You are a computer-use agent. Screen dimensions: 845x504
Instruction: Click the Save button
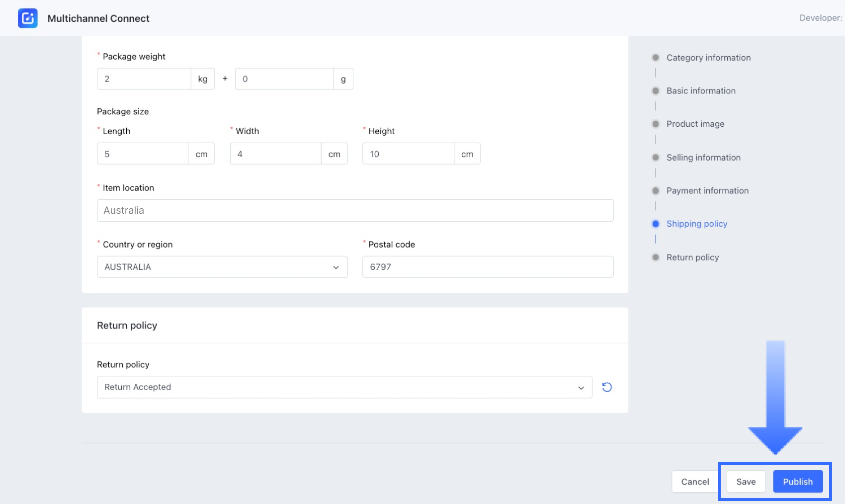pos(746,482)
